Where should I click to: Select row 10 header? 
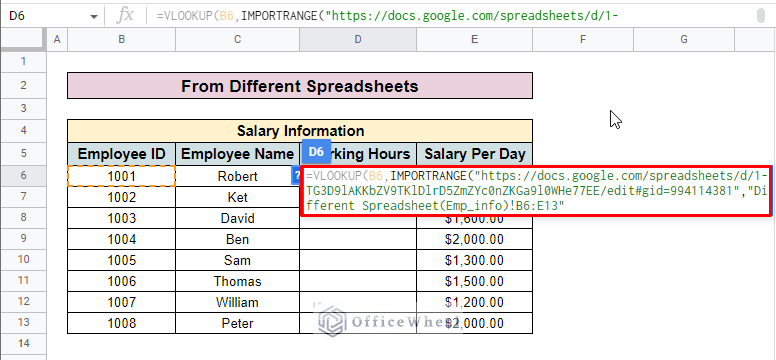[23, 260]
